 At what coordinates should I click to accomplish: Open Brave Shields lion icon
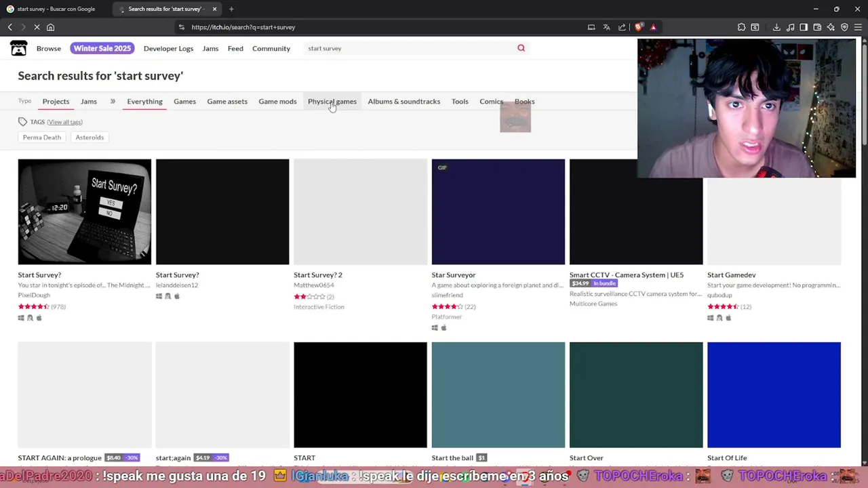[639, 27]
